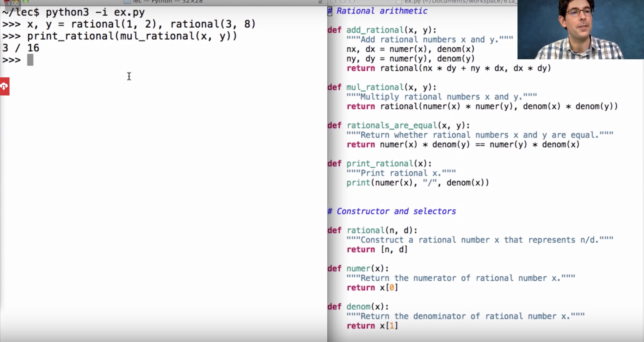Viewport: 644px width, 342px height.
Task: Click the 'Print rational x.' docstring
Action: point(401,173)
